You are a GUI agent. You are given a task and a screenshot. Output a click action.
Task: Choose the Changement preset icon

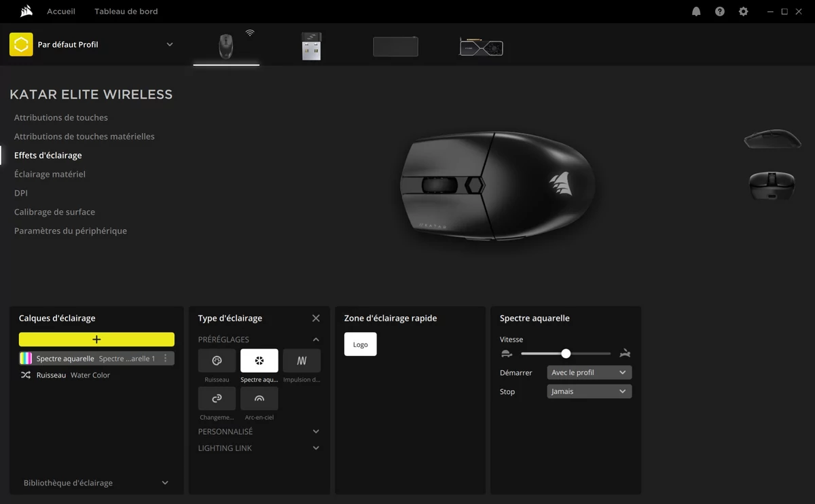[x=217, y=399]
